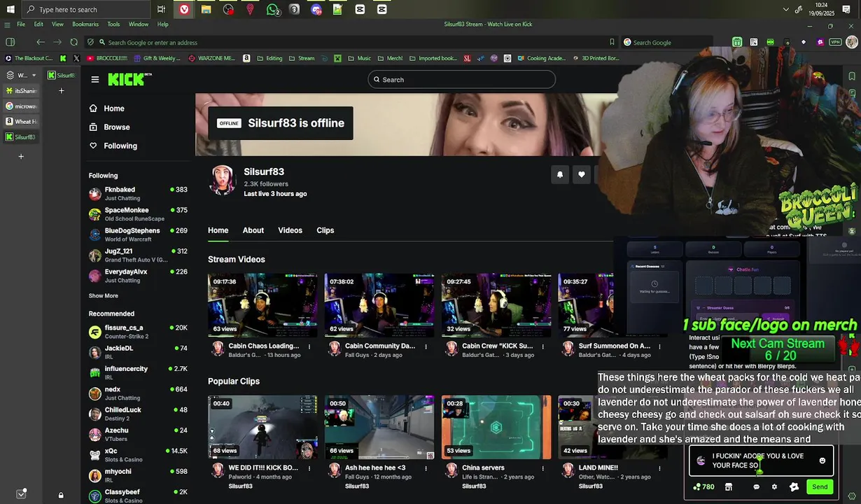Viewport: 861px width, 504px height.
Task: Open File Explorer from the taskbar
Action: (206, 9)
